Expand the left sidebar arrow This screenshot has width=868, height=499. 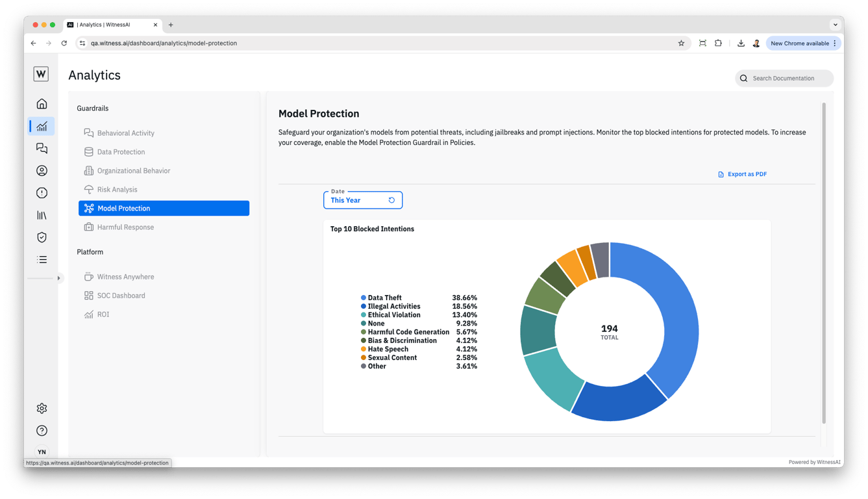pos(58,278)
